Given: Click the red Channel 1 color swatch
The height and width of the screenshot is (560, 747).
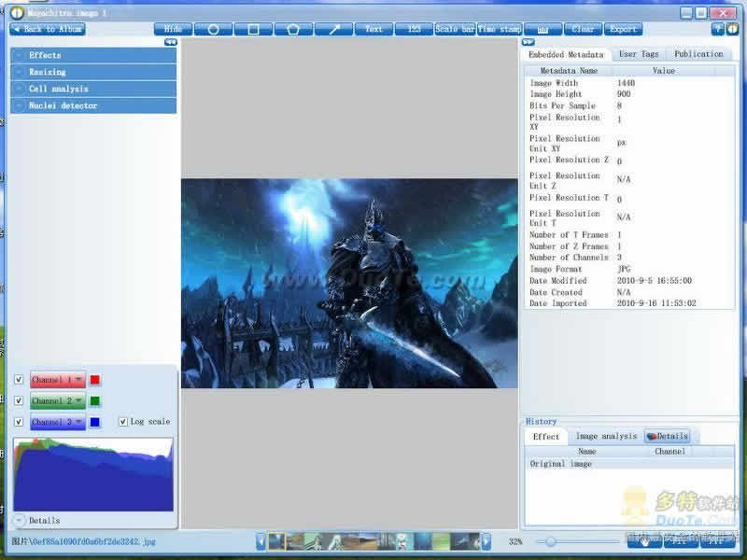Looking at the screenshot, I should point(95,380).
